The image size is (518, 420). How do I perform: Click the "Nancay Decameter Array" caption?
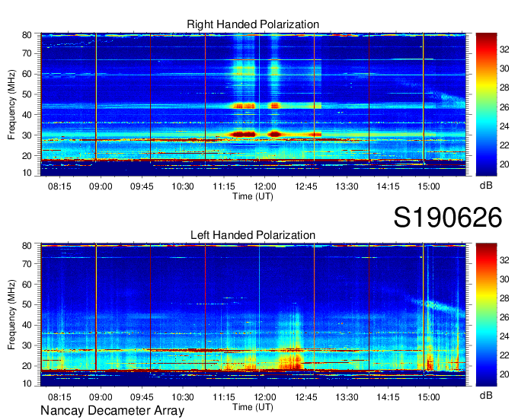click(x=112, y=411)
